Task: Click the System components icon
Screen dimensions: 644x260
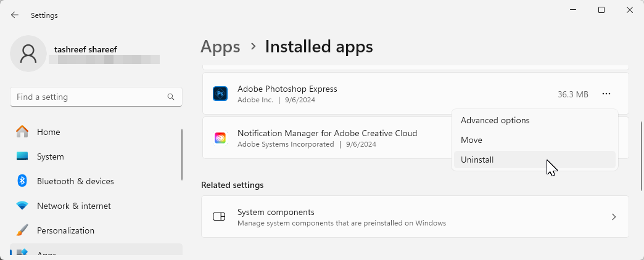Action: (219, 216)
